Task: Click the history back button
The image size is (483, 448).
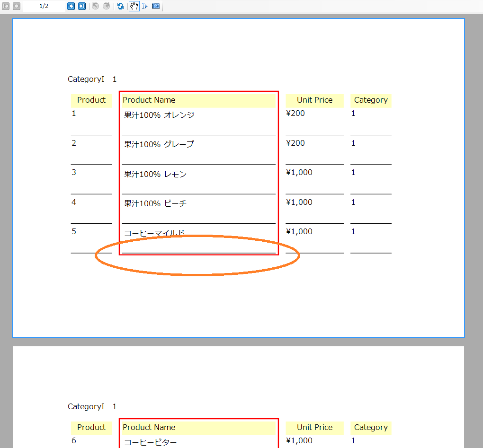Action: point(96,6)
